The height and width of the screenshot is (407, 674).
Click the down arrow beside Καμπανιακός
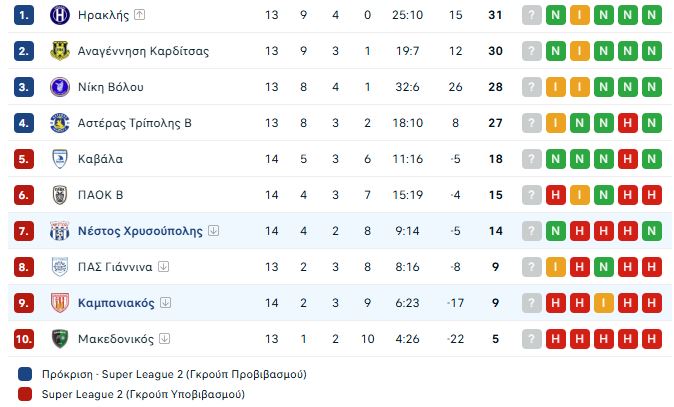click(165, 303)
